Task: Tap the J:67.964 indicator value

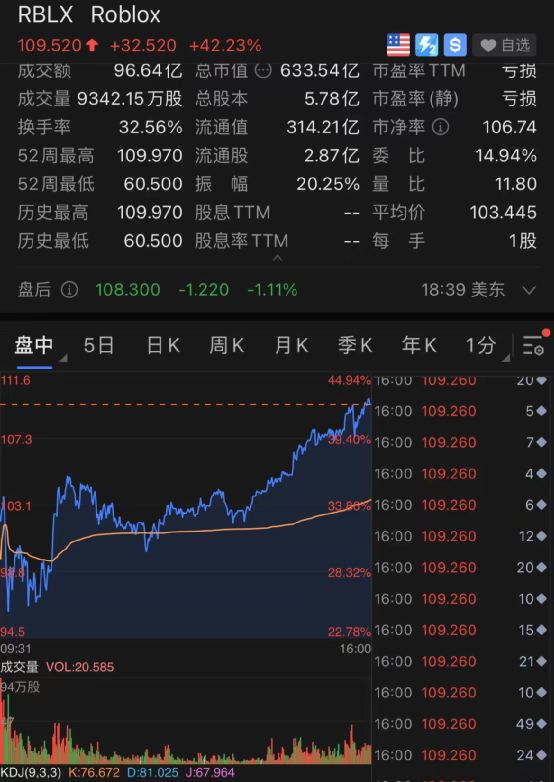Action: 208,773
